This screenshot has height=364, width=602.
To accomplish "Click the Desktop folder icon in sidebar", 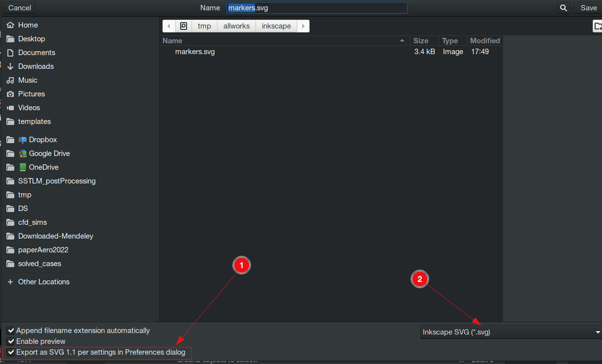I will [x=10, y=39].
